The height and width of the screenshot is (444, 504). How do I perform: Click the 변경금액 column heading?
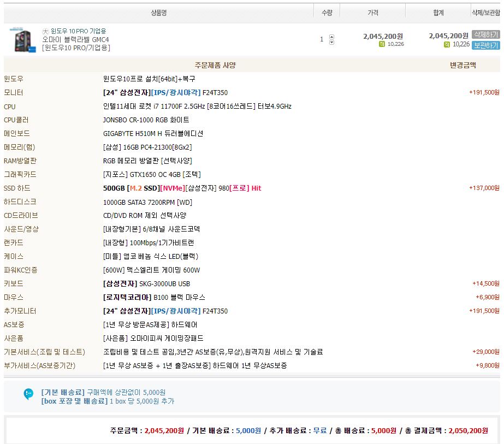click(463, 66)
